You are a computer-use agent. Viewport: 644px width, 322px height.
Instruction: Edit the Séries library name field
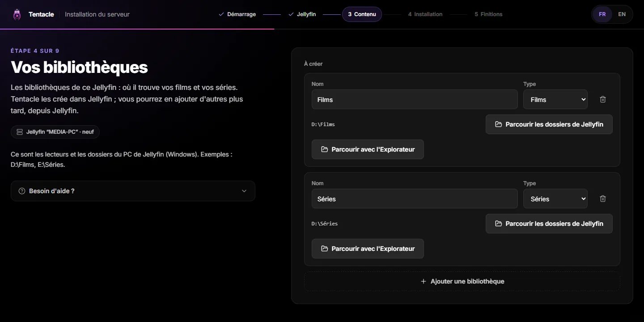click(415, 199)
